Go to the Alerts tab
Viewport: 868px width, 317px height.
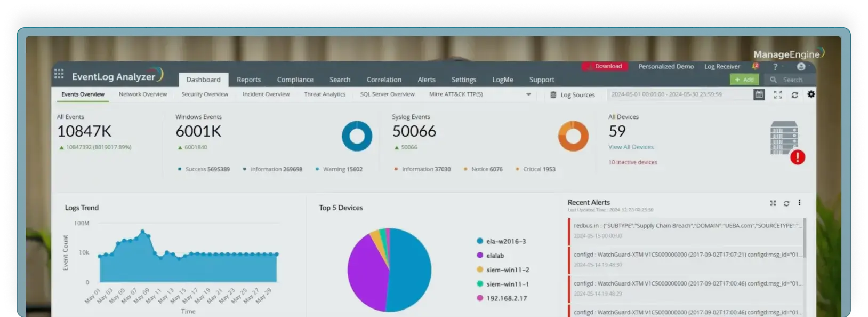(x=426, y=80)
